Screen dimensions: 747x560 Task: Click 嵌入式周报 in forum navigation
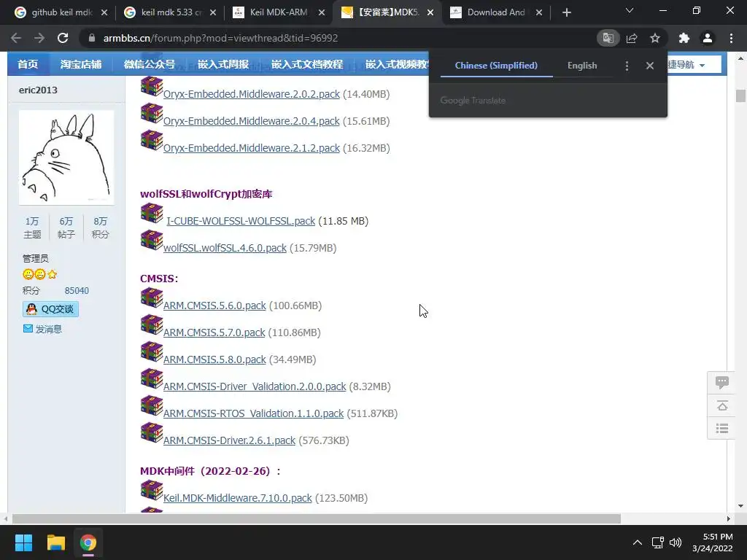click(223, 64)
